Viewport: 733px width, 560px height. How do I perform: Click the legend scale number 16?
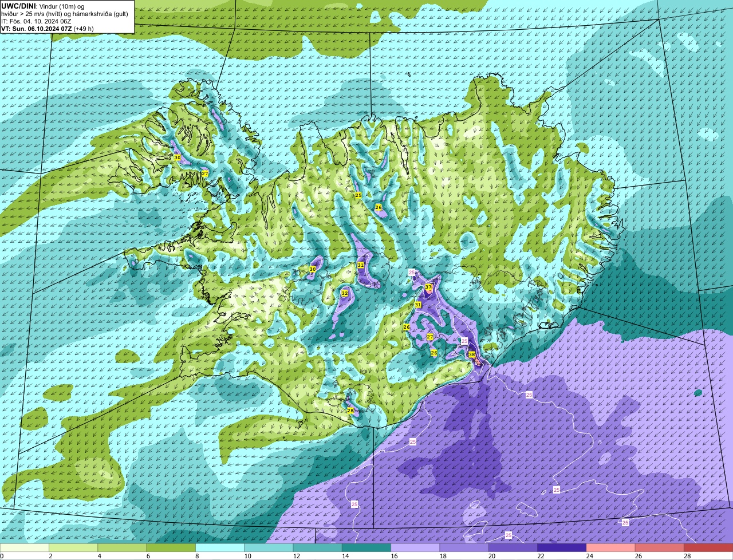393,556
